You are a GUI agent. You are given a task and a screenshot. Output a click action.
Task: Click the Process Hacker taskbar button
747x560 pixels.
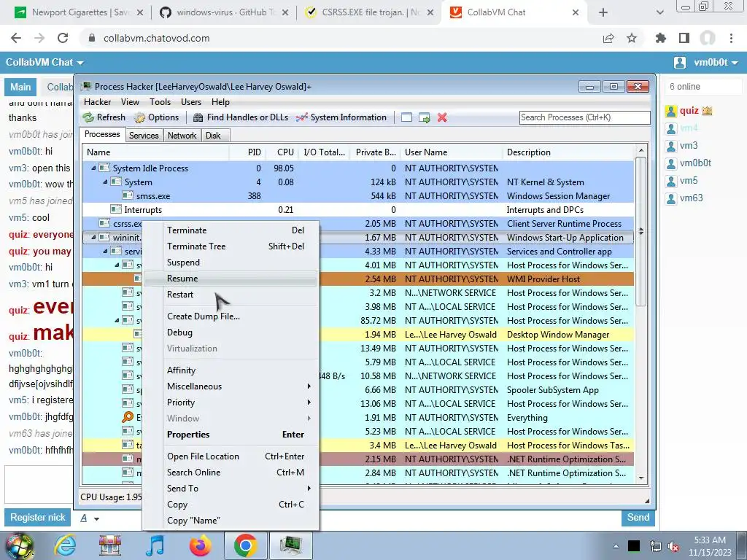[291, 545]
